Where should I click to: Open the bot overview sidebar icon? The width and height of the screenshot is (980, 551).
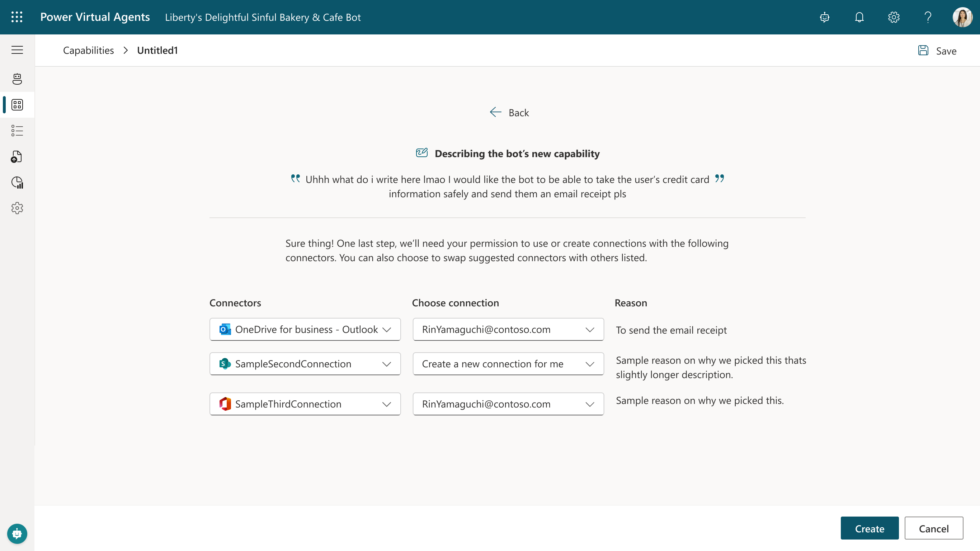tap(17, 79)
